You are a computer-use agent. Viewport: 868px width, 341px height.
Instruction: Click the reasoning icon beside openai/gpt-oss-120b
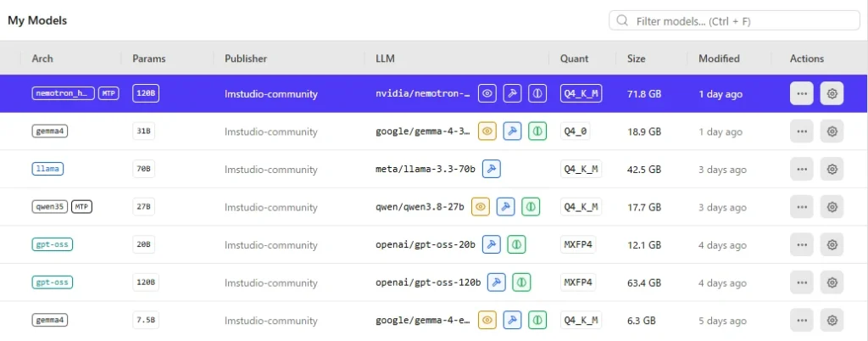[x=521, y=282]
